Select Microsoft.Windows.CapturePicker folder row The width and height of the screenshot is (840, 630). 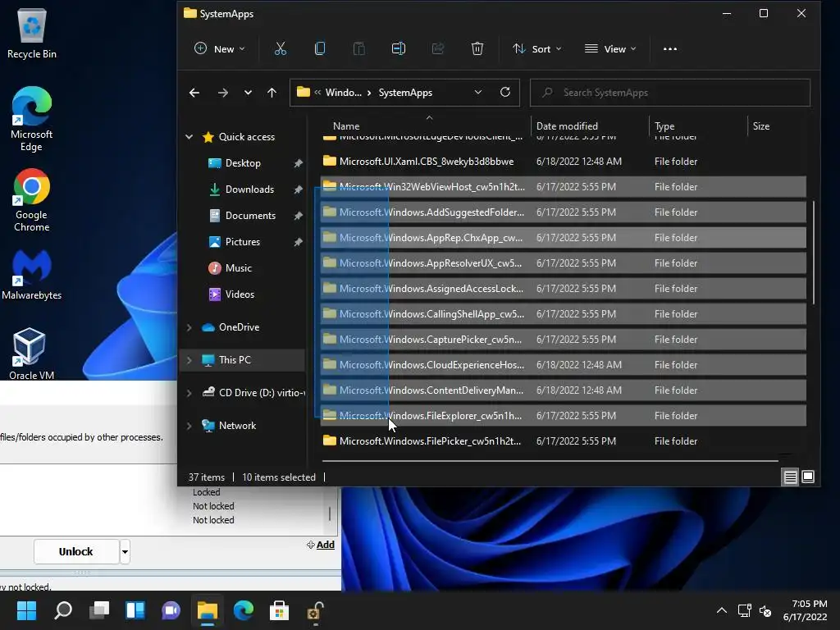pos(563,339)
